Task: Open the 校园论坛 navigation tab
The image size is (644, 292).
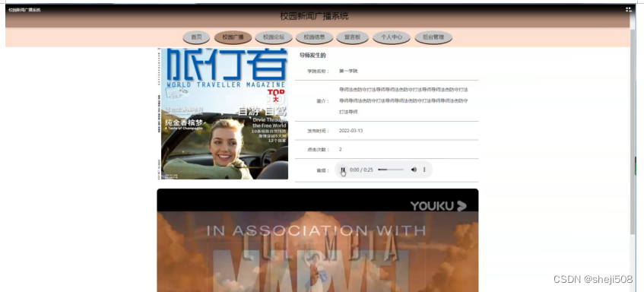Action: tap(274, 37)
